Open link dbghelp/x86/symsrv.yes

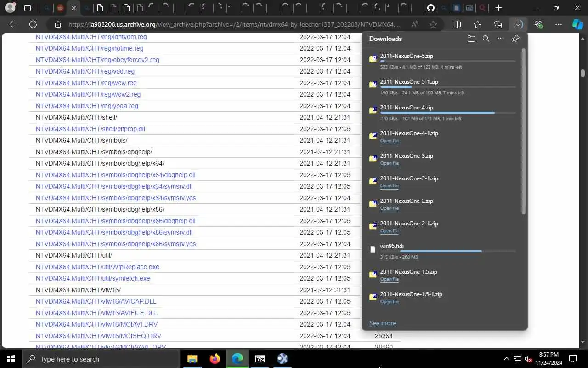pyautogui.click(x=116, y=244)
